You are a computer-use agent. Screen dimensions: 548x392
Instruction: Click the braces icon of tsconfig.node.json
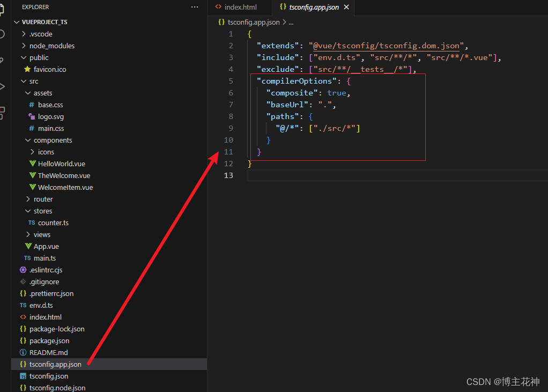click(23, 388)
